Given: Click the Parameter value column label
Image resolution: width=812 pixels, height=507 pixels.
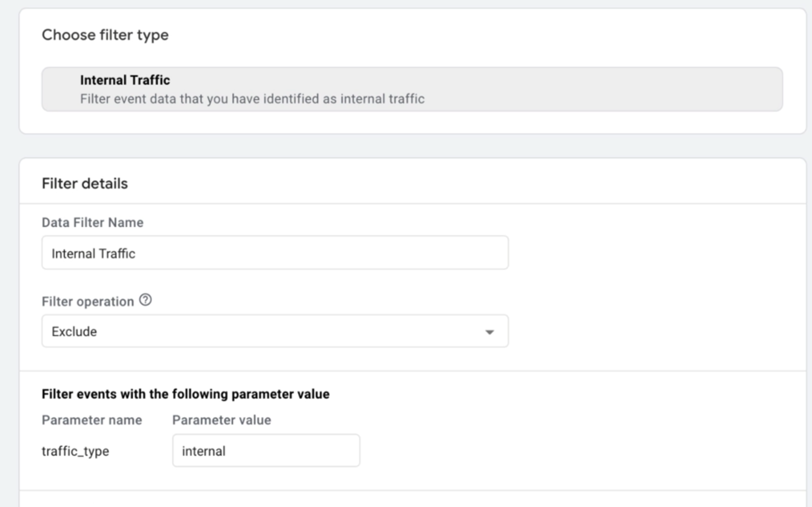Looking at the screenshot, I should (222, 420).
